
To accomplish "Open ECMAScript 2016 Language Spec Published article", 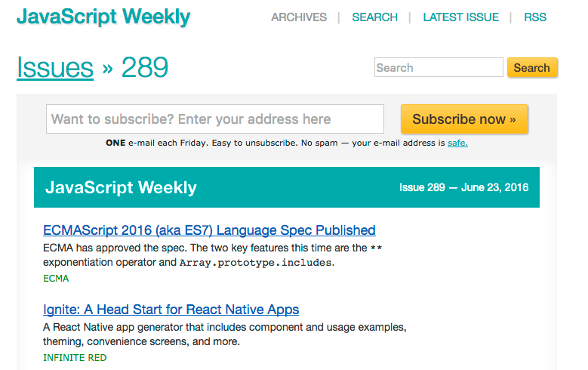I will tap(209, 230).
